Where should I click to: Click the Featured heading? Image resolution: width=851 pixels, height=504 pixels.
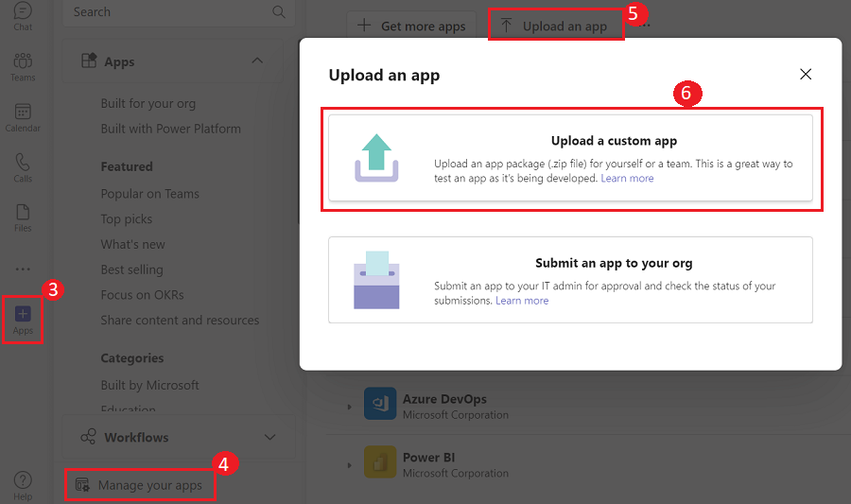tap(127, 166)
